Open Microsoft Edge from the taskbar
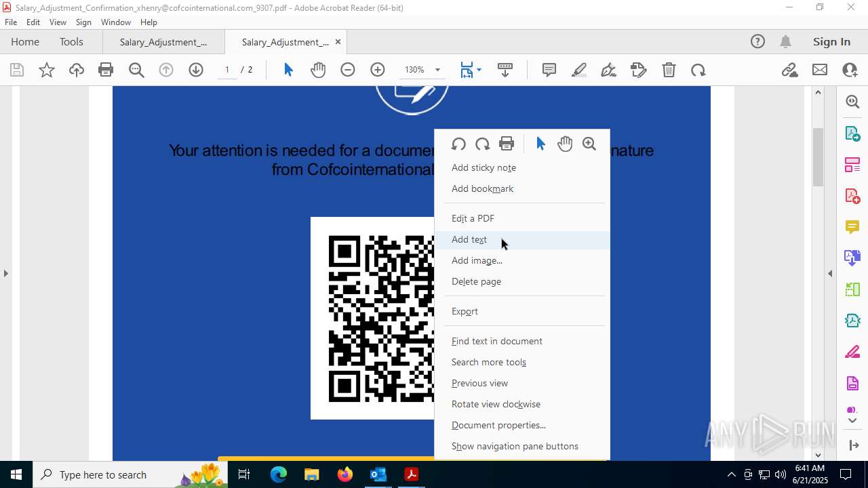 tap(279, 474)
